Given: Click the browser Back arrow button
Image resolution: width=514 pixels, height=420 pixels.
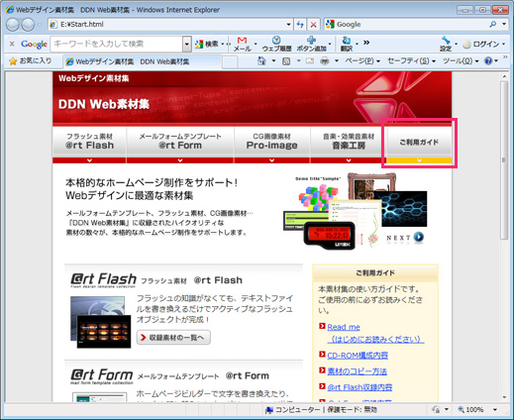Looking at the screenshot, I should 13,25.
